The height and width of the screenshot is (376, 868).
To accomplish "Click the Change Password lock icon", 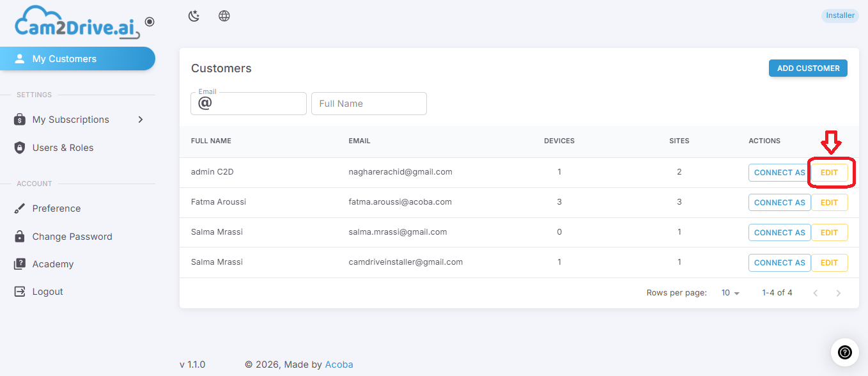I will coord(20,237).
